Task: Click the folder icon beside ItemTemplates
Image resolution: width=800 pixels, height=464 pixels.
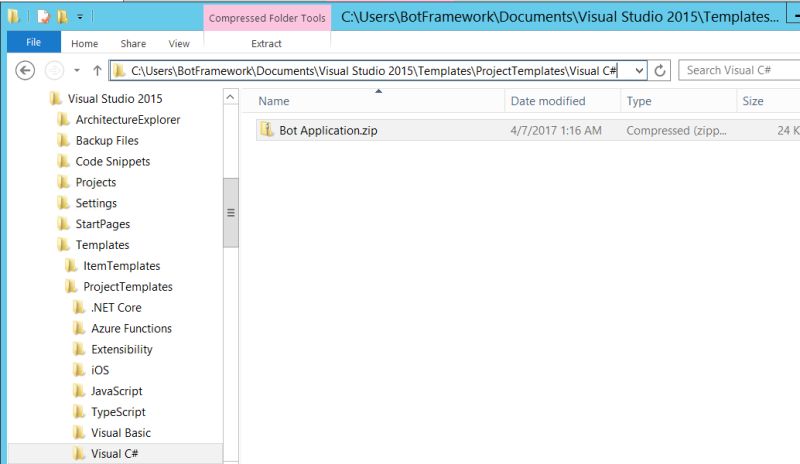Action: point(71,266)
